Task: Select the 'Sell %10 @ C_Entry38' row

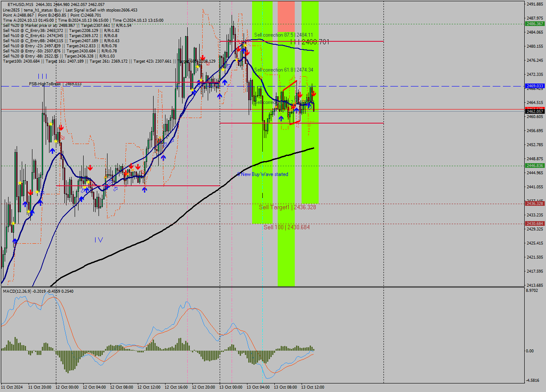Action: (x=61, y=30)
